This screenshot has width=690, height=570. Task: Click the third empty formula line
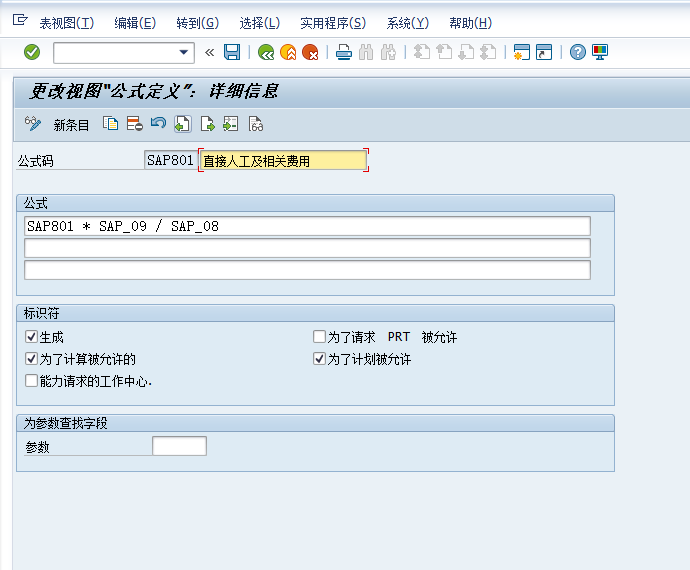pyautogui.click(x=307, y=270)
